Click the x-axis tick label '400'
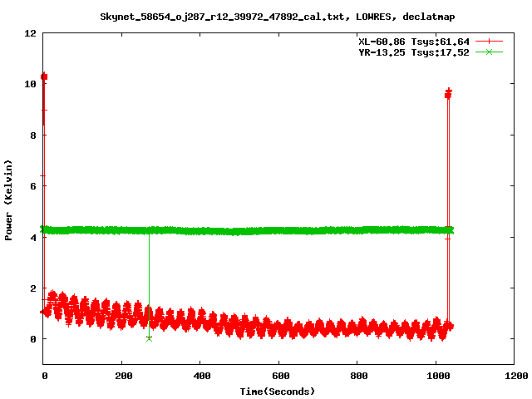 pyautogui.click(x=202, y=376)
